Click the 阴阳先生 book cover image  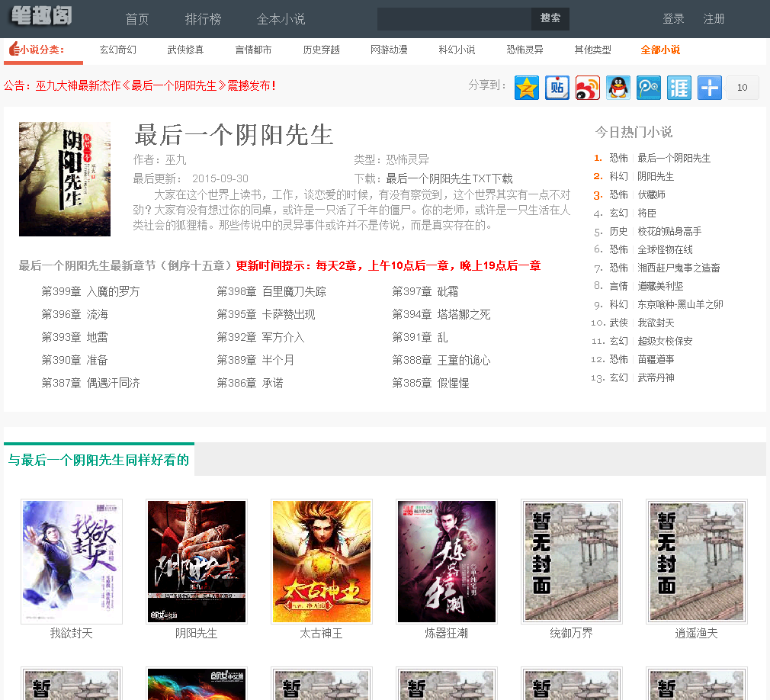(65, 179)
